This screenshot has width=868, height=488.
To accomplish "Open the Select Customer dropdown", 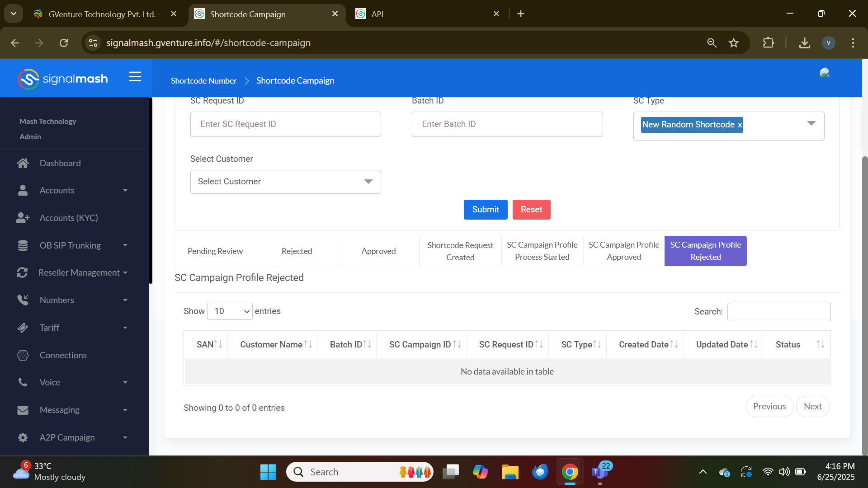I will 285,182.
